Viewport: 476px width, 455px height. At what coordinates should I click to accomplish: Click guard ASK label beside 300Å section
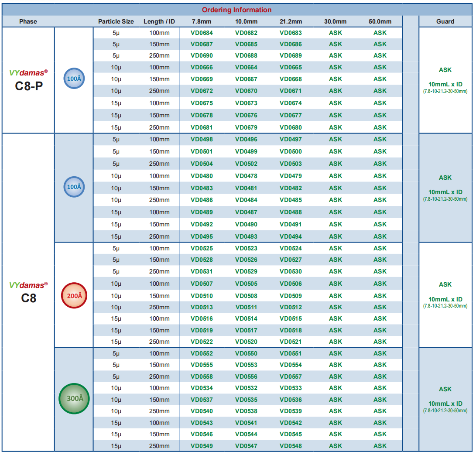pyautogui.click(x=445, y=389)
